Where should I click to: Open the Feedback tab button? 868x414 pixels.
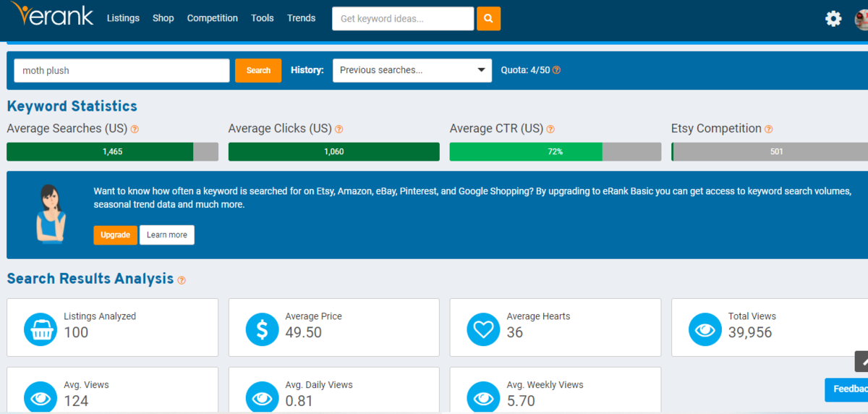point(846,389)
